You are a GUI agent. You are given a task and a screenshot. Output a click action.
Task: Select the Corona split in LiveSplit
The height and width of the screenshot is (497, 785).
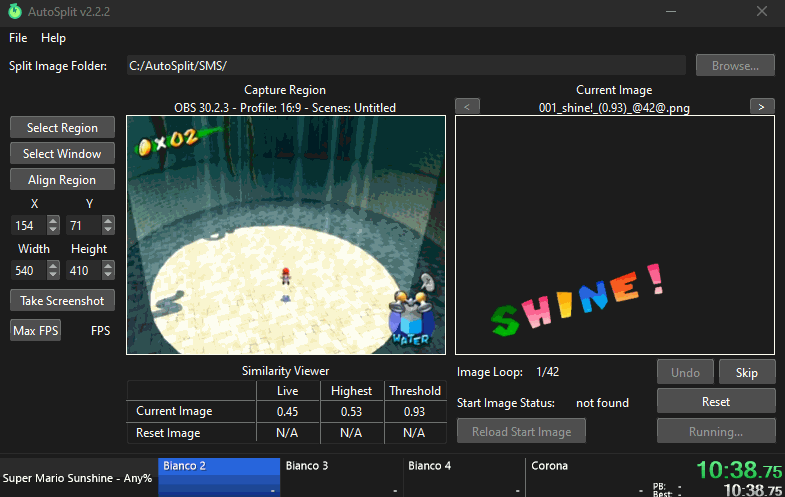587,477
